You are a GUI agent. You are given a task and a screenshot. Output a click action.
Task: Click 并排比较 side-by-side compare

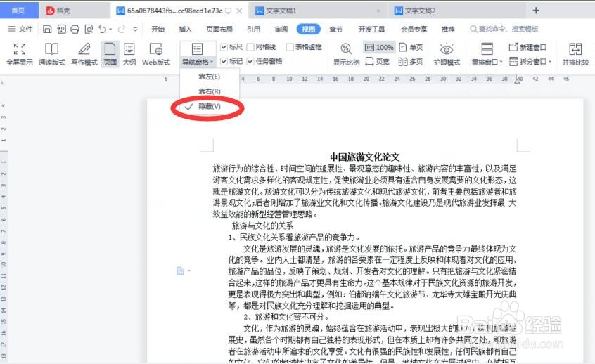575,54
